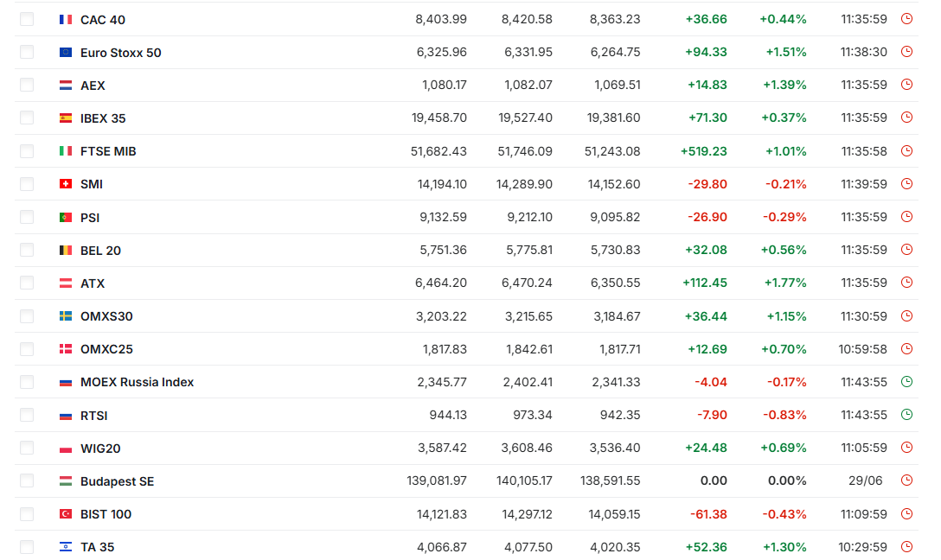
Task: Select the FTSE MIB row checkbox
Action: pyautogui.click(x=27, y=151)
